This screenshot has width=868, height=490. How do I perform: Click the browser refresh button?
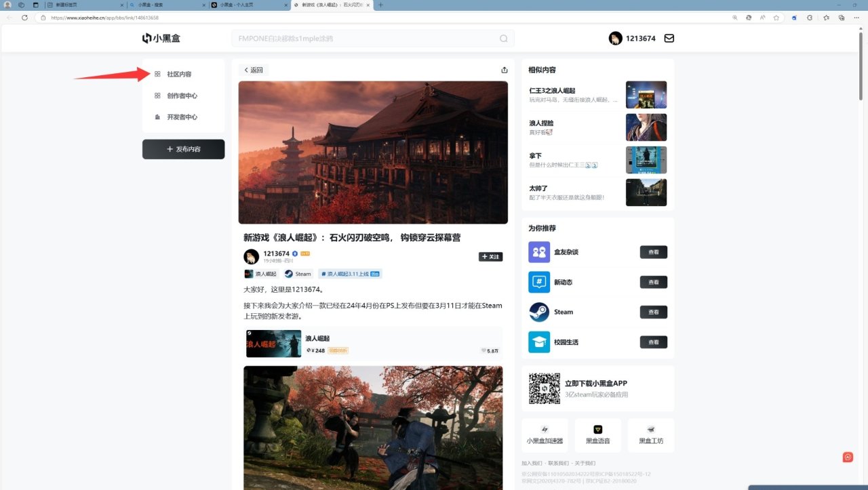[x=25, y=17]
